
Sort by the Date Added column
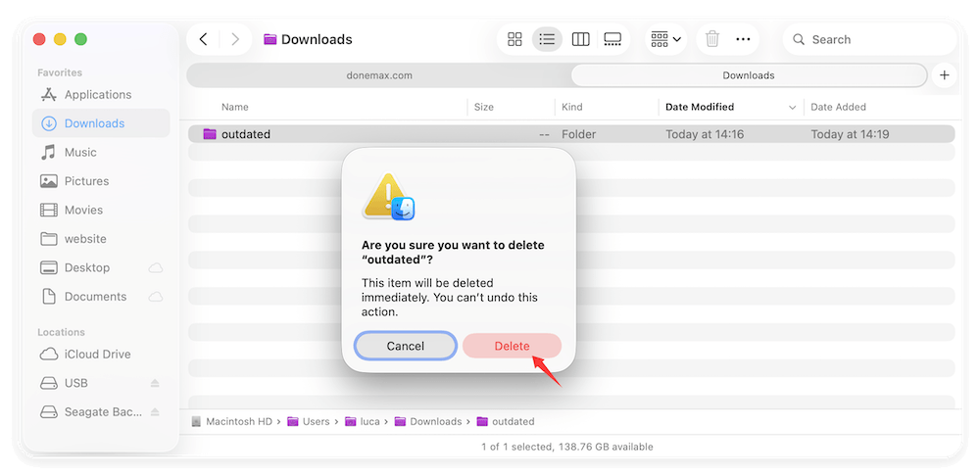(838, 107)
